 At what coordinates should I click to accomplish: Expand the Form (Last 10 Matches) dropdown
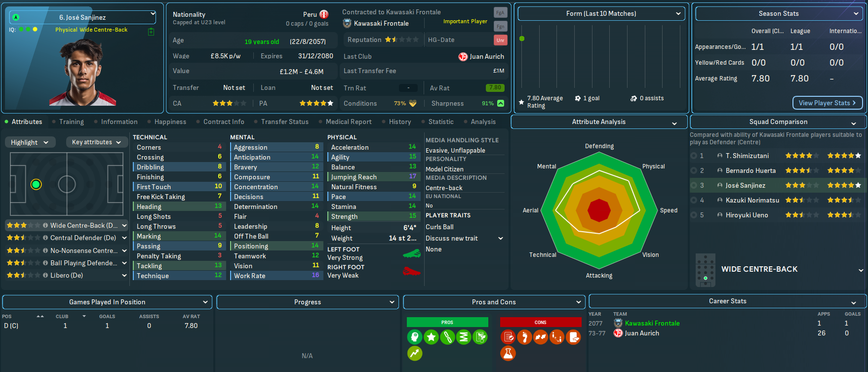point(601,14)
